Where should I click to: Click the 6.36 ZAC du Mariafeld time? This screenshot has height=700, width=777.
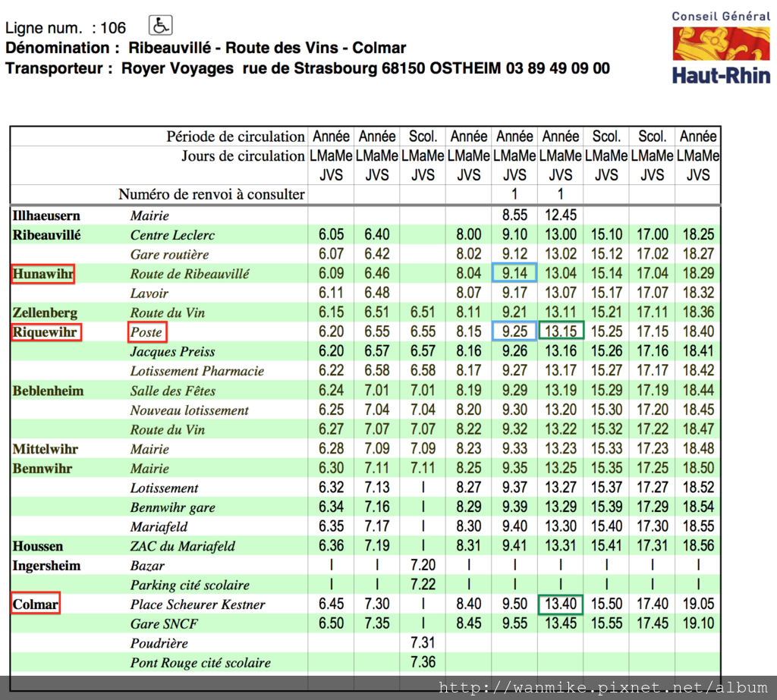[x=331, y=546]
